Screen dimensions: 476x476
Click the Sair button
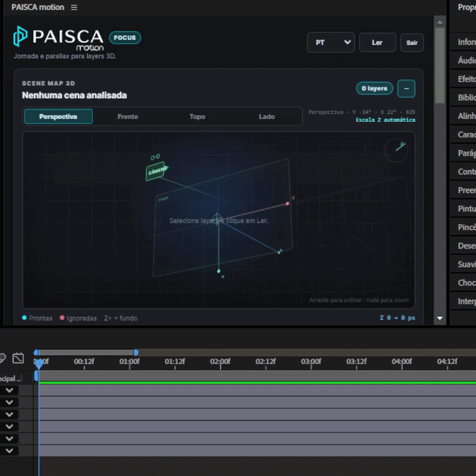point(412,43)
